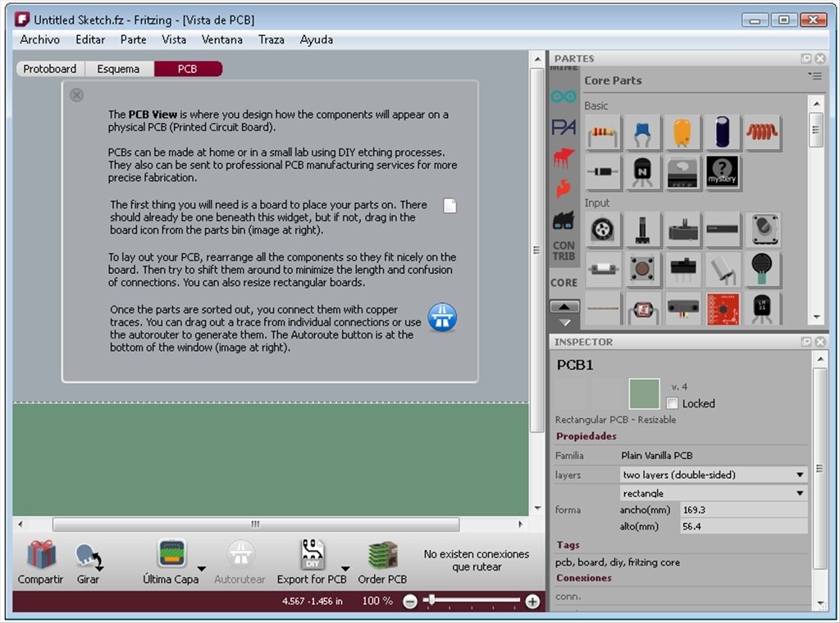Select the PCB view tab
The height and width of the screenshot is (623, 840).
[188, 69]
